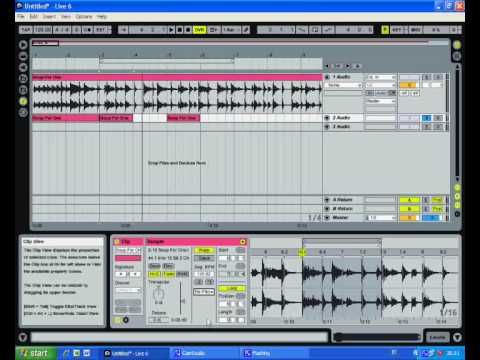Unfold the A Return track

[x=327, y=200]
